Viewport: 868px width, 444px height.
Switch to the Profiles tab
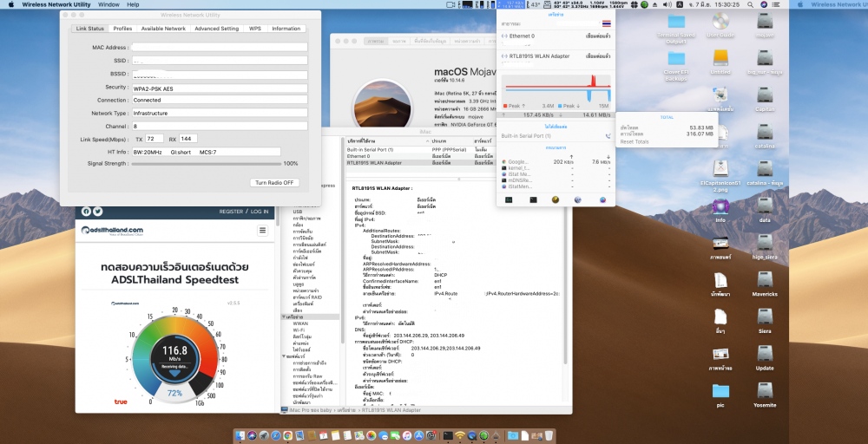[122, 29]
